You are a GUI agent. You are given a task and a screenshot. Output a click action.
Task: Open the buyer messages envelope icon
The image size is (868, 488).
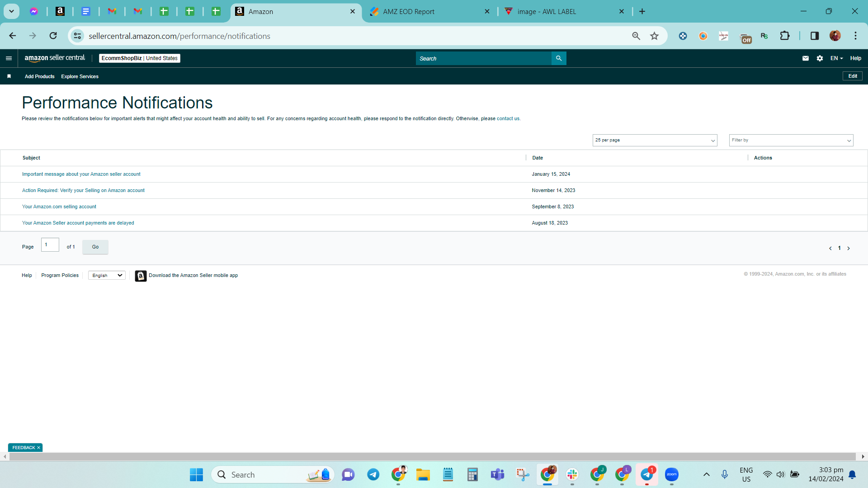coord(805,58)
